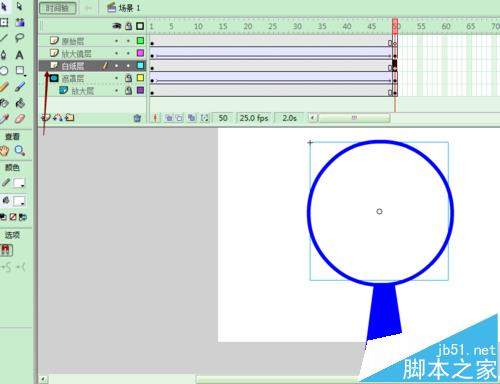Select the Pencil tool
This screenshot has width=500, height=384.
pos(4,87)
